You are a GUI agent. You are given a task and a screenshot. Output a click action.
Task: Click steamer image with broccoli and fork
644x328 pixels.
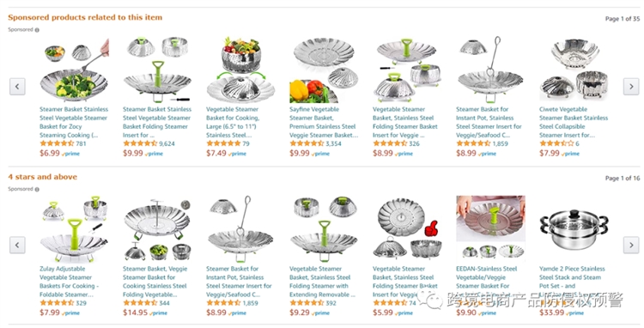[75, 70]
